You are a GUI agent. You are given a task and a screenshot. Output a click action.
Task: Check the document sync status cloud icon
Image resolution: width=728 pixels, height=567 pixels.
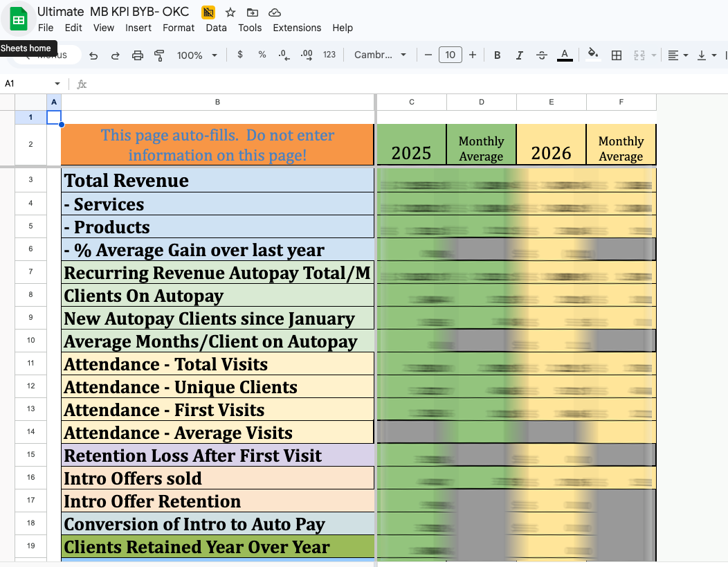tap(275, 12)
